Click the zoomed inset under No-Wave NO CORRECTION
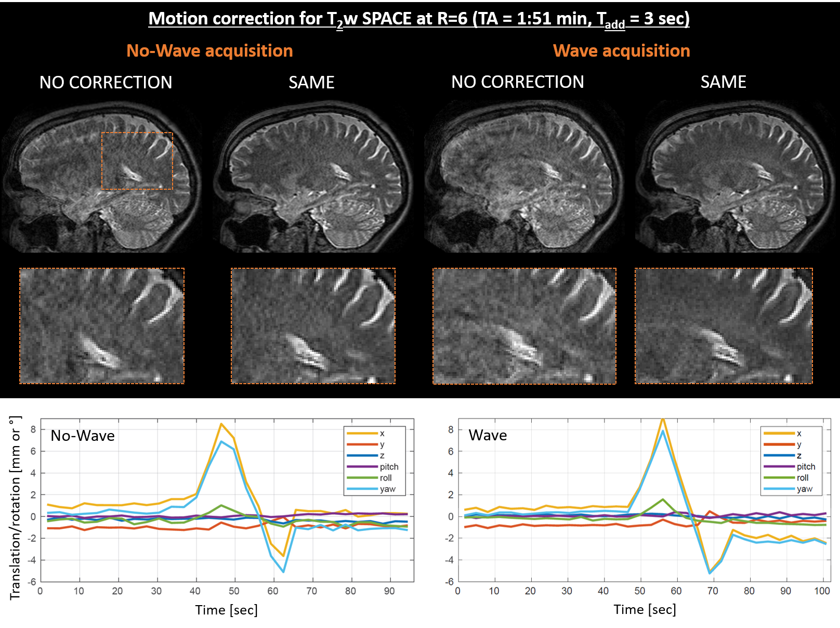Viewport: 840px width, 628px height. coord(102,326)
